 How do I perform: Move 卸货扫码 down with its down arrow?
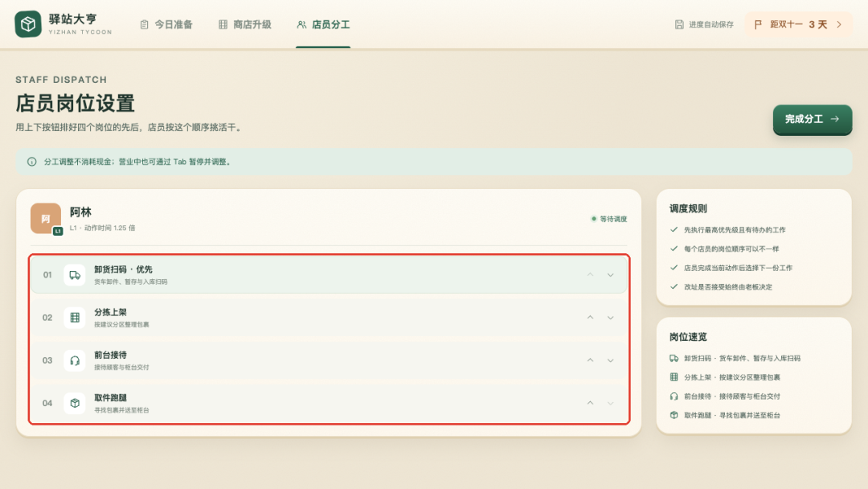(x=610, y=275)
